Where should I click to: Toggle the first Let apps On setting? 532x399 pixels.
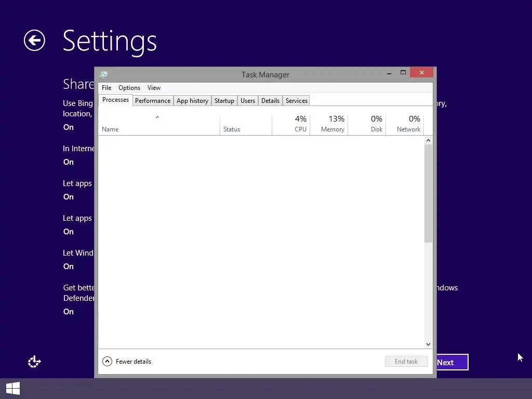(68, 197)
